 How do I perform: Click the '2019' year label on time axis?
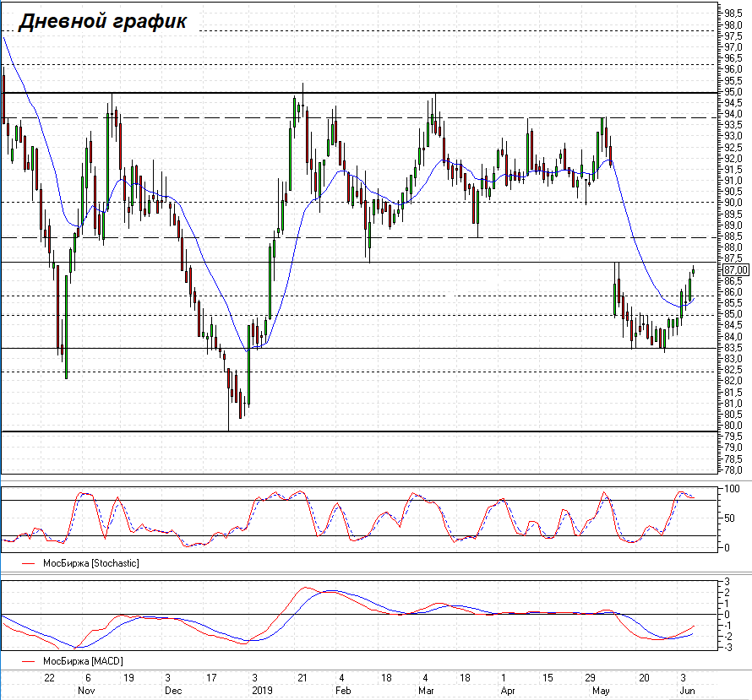coord(262,691)
